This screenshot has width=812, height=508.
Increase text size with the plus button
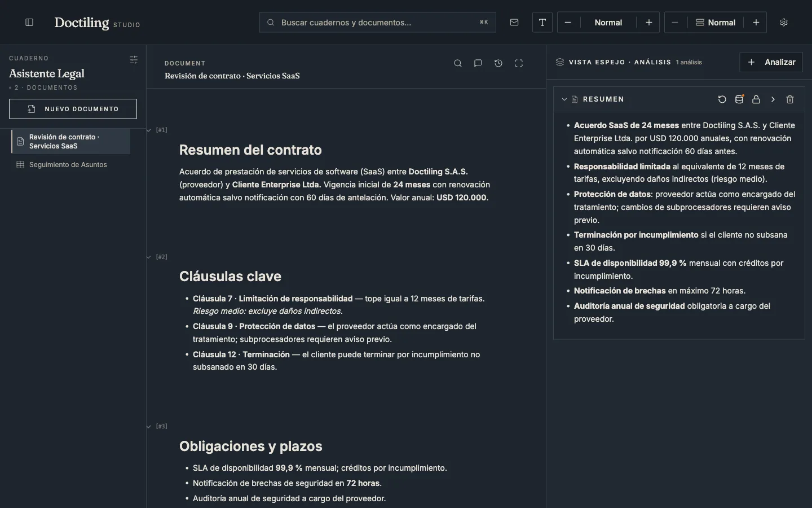(x=649, y=23)
